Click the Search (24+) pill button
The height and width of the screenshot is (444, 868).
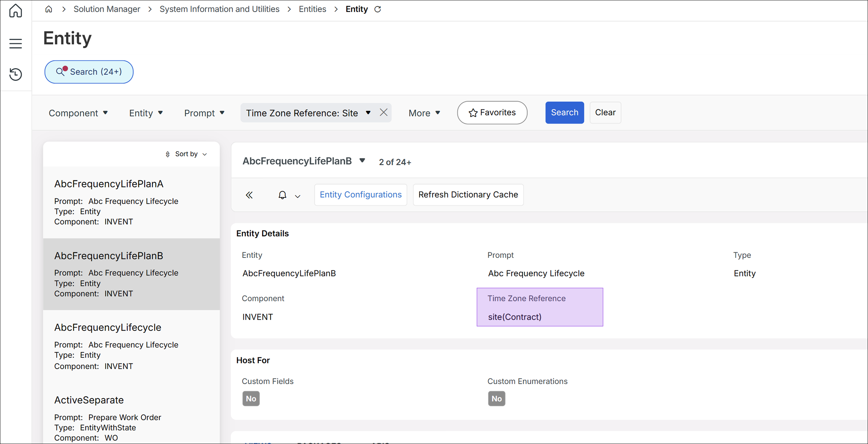tap(89, 72)
